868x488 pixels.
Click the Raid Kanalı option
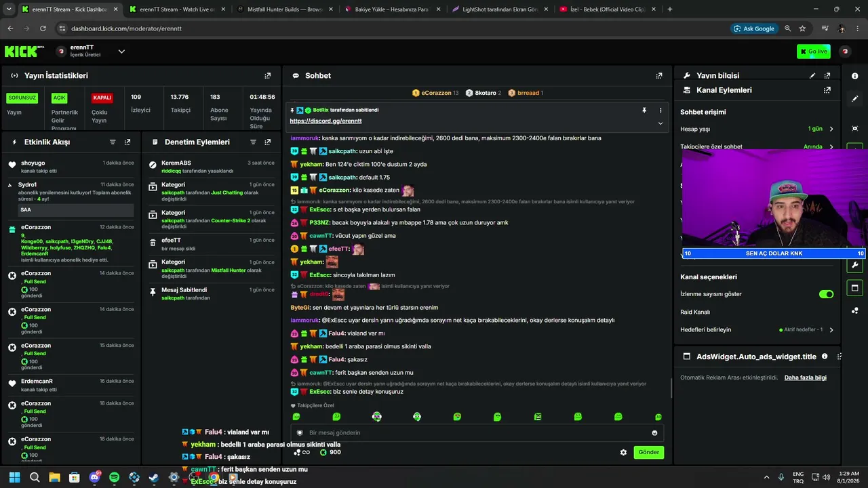[695, 312]
